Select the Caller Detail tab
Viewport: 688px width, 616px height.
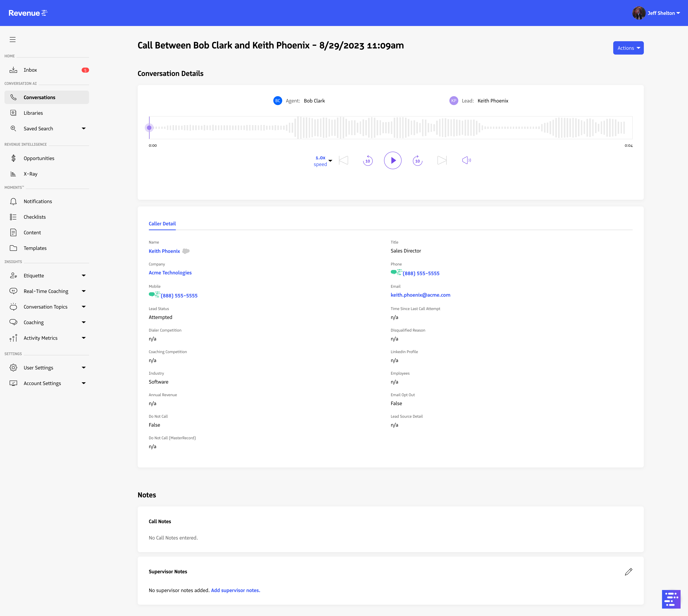tap(162, 224)
